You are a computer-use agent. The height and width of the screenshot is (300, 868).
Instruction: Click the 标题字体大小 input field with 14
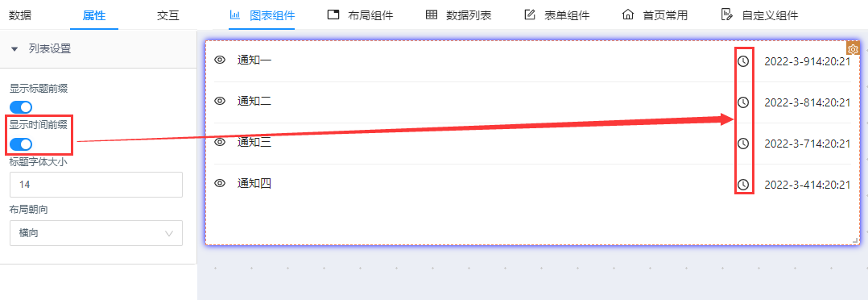point(97,185)
